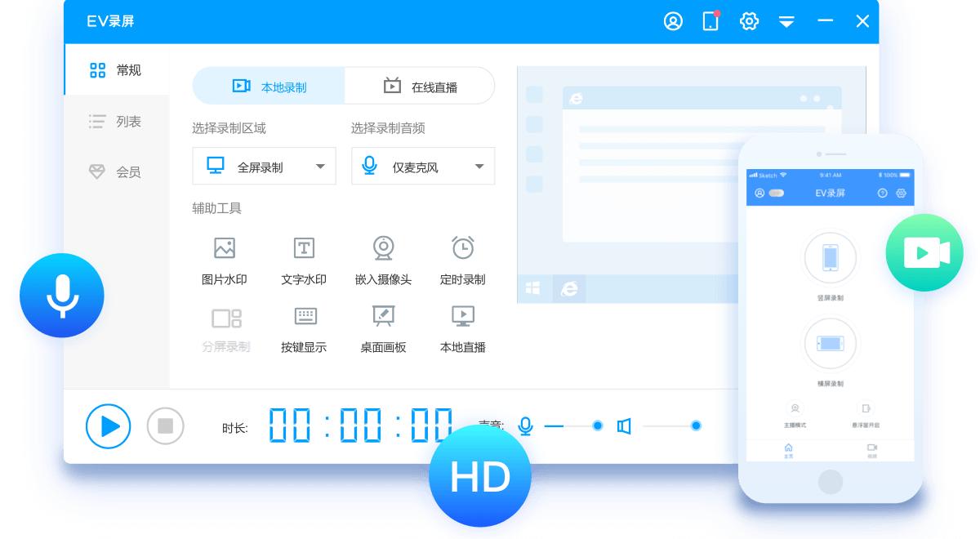Stop recording with the grey stop button

(x=166, y=426)
